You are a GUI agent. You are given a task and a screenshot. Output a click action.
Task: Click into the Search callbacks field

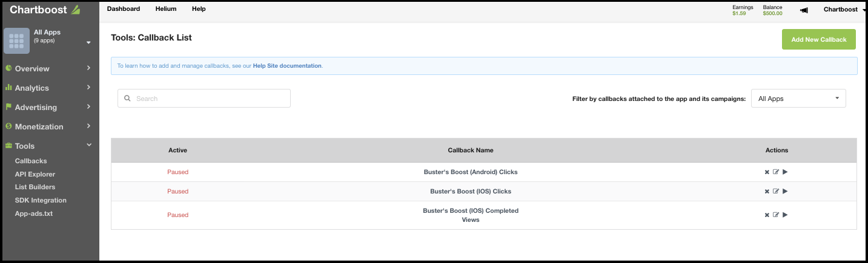(x=204, y=99)
